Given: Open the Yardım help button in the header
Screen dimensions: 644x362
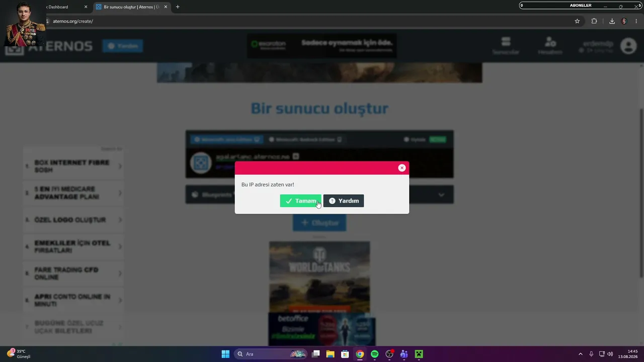Looking at the screenshot, I should point(123,46).
